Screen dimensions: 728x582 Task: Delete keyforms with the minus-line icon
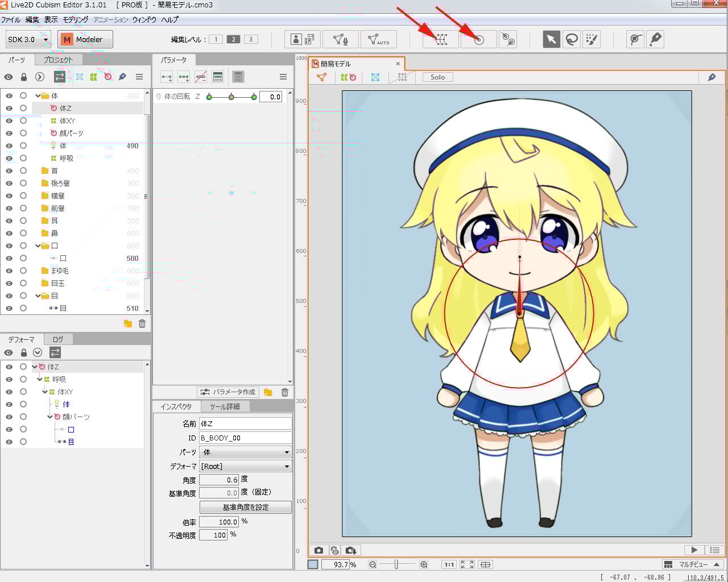click(200, 77)
